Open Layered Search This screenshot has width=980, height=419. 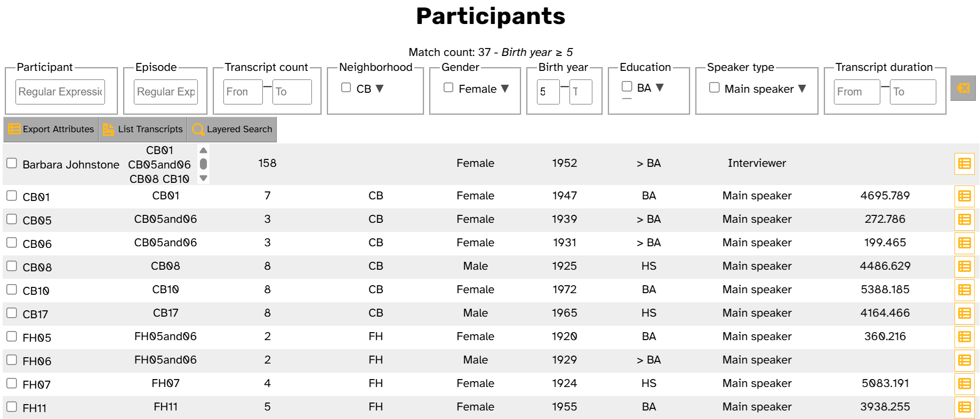point(232,130)
